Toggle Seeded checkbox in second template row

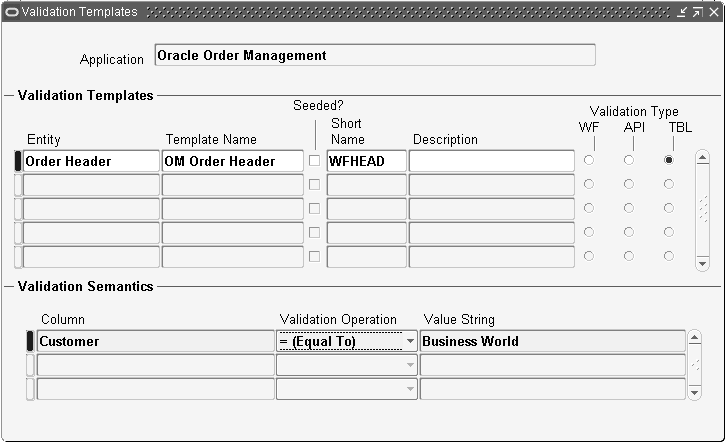pos(314,184)
